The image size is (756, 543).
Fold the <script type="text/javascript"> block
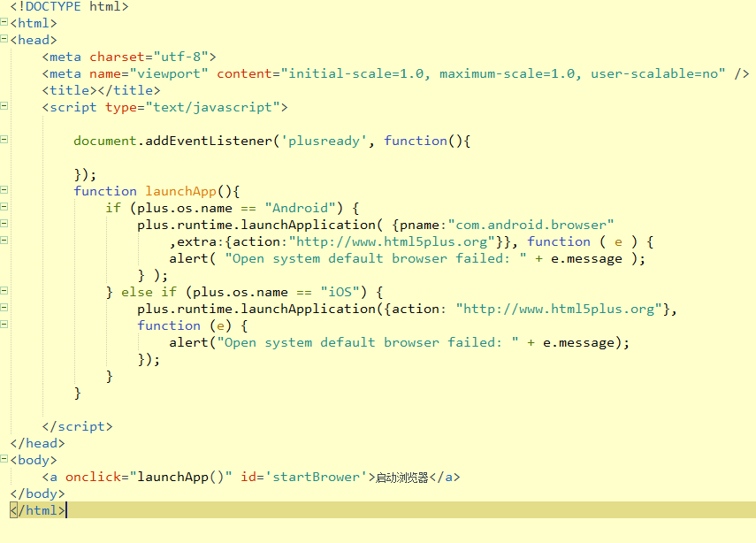click(4, 105)
